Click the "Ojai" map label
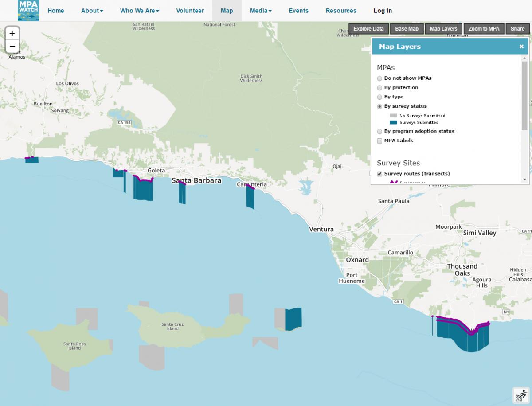 [337, 167]
